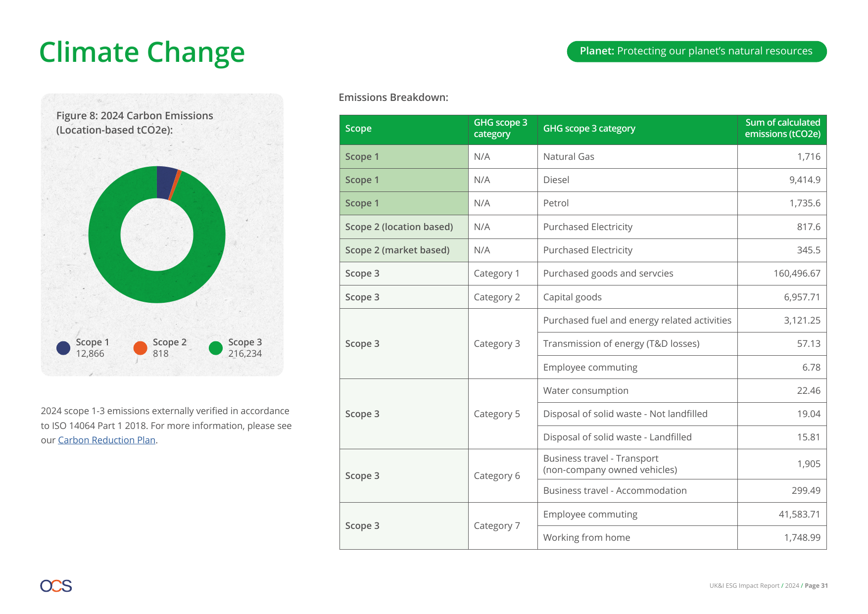
Task: Click Transmission of energy (T&D losses)
Action: click(637, 344)
